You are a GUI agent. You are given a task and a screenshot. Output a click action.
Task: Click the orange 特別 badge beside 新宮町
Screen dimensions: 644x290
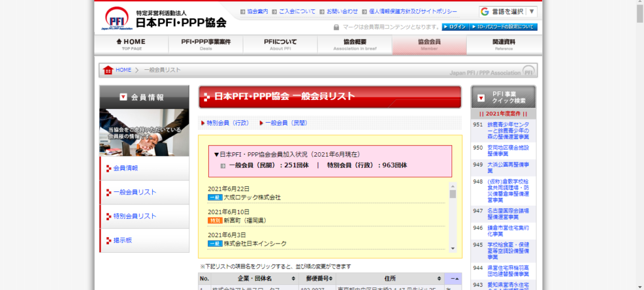coord(214,221)
